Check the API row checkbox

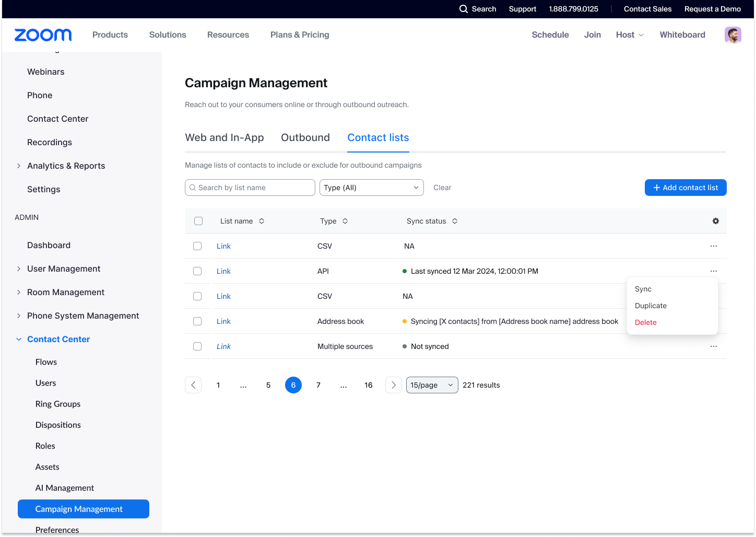[x=197, y=271]
